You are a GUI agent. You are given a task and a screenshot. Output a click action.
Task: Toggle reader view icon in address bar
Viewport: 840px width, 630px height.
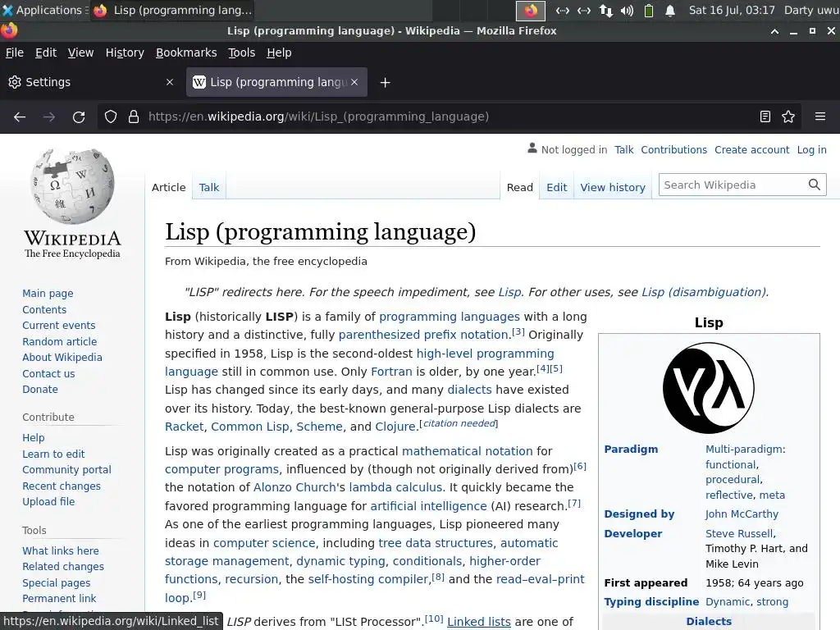[x=765, y=116]
